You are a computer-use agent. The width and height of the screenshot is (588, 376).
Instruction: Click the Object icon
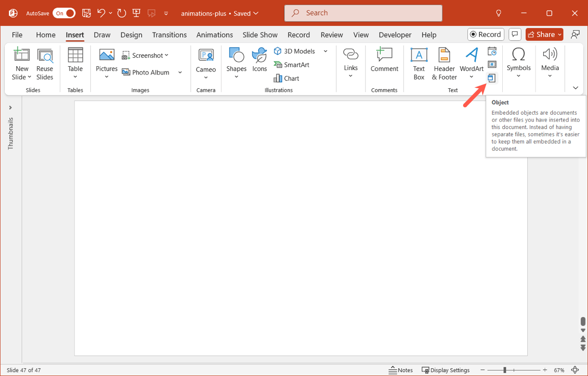pos(492,78)
